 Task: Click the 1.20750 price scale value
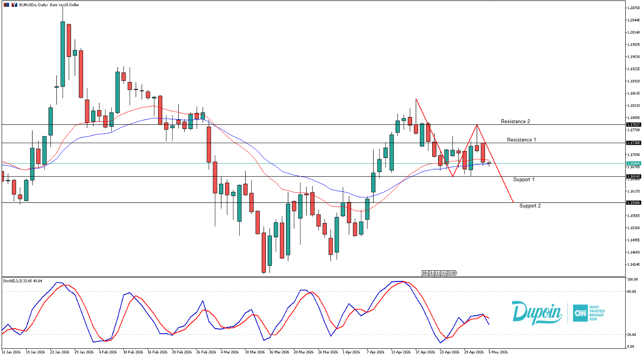pos(634,8)
